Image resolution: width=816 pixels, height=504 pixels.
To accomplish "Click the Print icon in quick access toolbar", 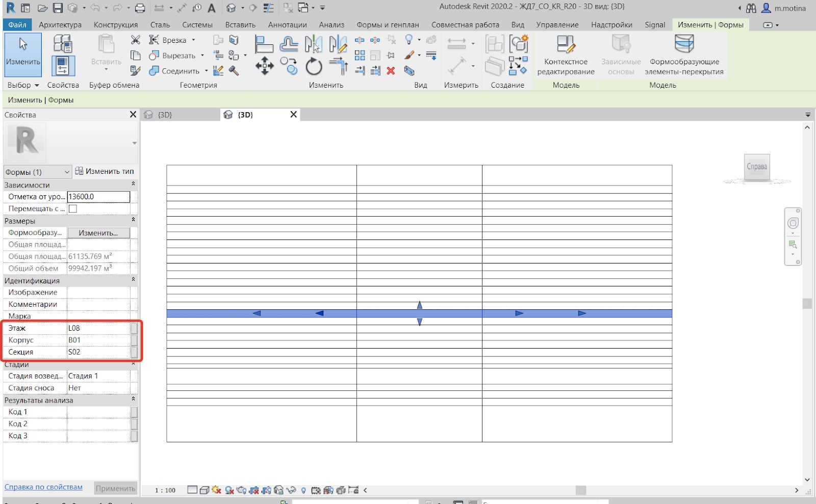I will (x=140, y=8).
